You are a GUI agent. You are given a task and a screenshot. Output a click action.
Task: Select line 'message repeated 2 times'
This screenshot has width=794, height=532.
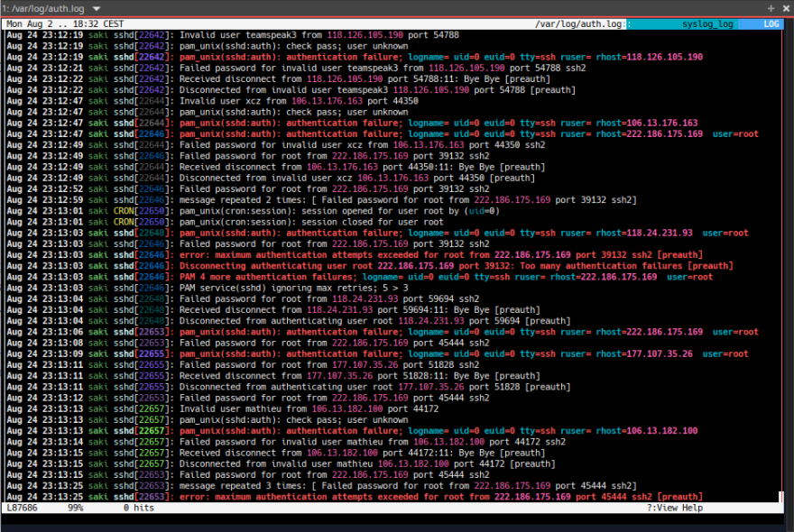[x=321, y=200]
